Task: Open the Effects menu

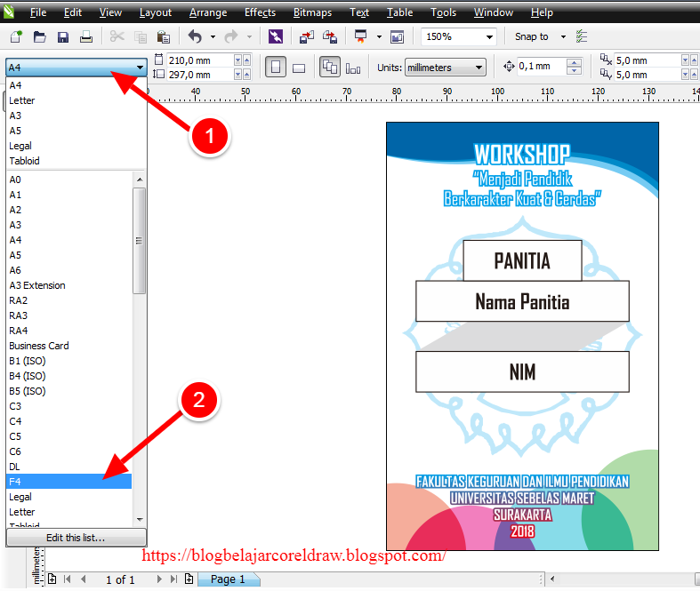Action: [260, 12]
